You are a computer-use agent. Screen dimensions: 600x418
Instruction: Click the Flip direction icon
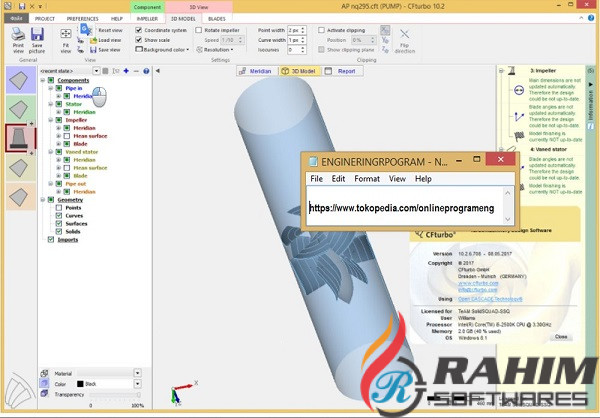click(x=404, y=34)
